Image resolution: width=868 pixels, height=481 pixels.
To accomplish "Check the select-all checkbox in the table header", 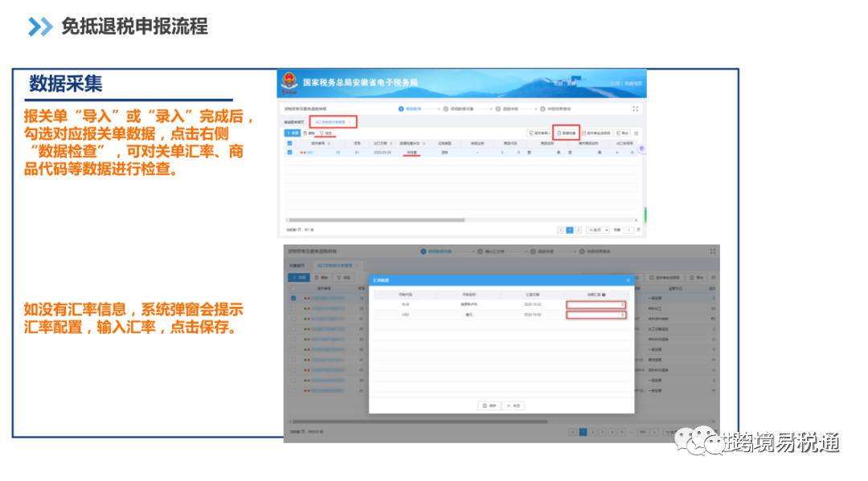I will (289, 144).
